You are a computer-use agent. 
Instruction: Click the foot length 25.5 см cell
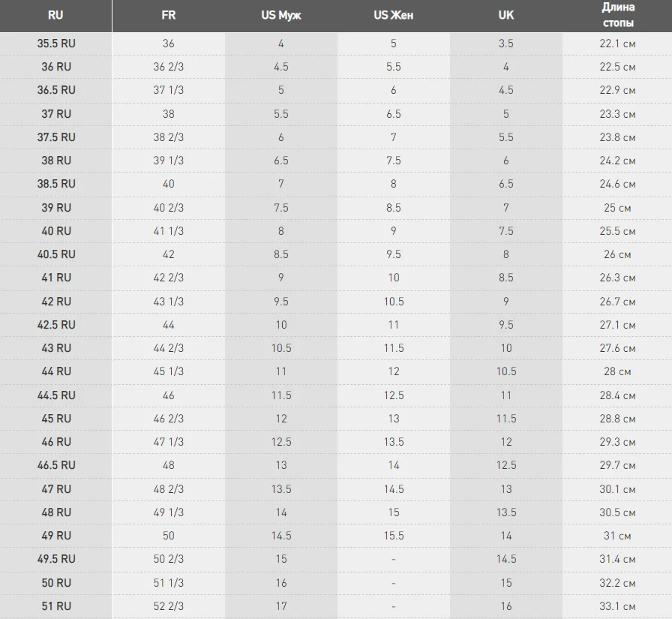tap(617, 231)
